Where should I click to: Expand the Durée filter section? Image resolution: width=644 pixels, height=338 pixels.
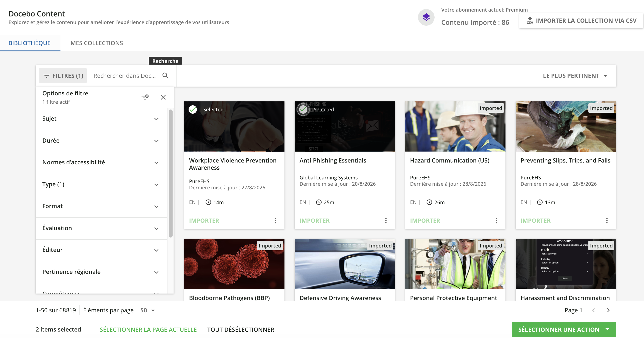(x=101, y=141)
